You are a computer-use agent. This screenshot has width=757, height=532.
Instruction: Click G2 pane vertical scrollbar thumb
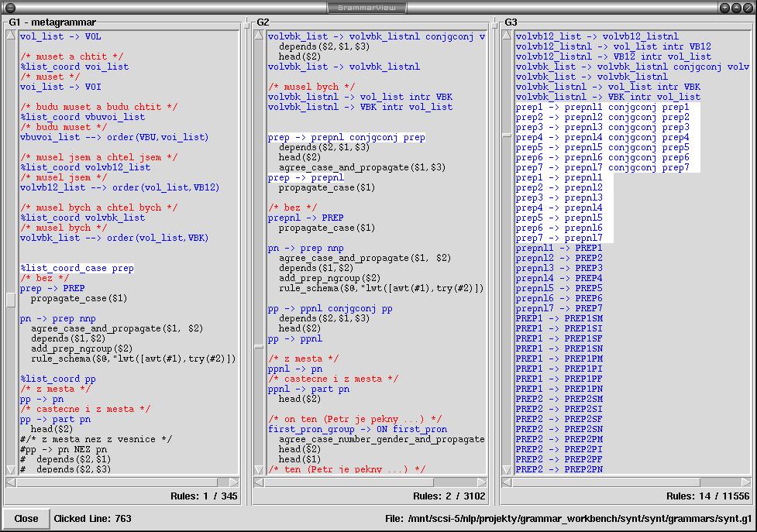[260, 346]
